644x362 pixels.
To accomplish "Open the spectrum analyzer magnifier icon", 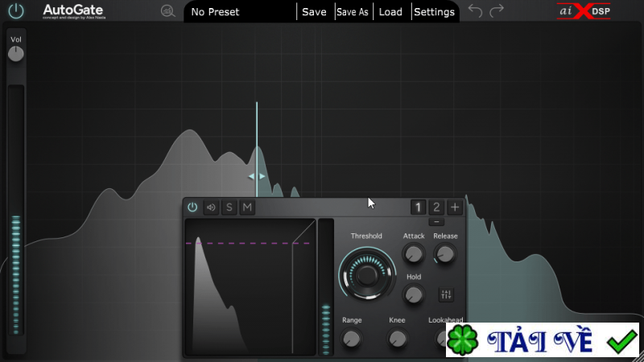I will tap(167, 11).
